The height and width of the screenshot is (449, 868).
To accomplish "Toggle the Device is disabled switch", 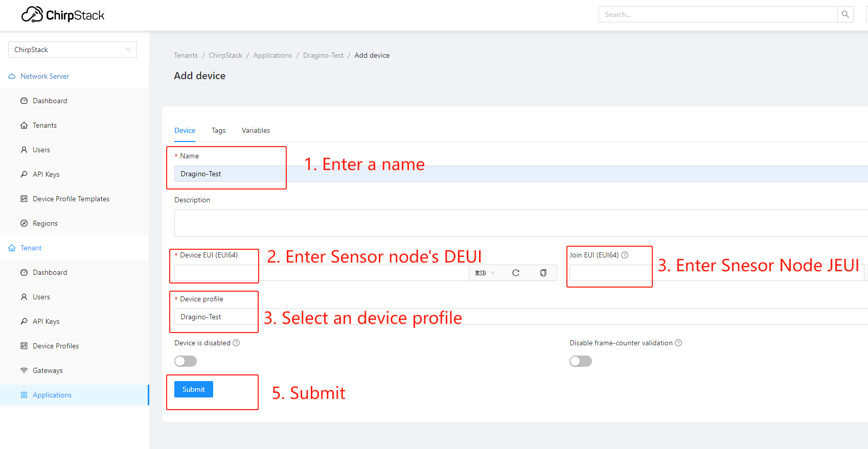I will coord(186,361).
